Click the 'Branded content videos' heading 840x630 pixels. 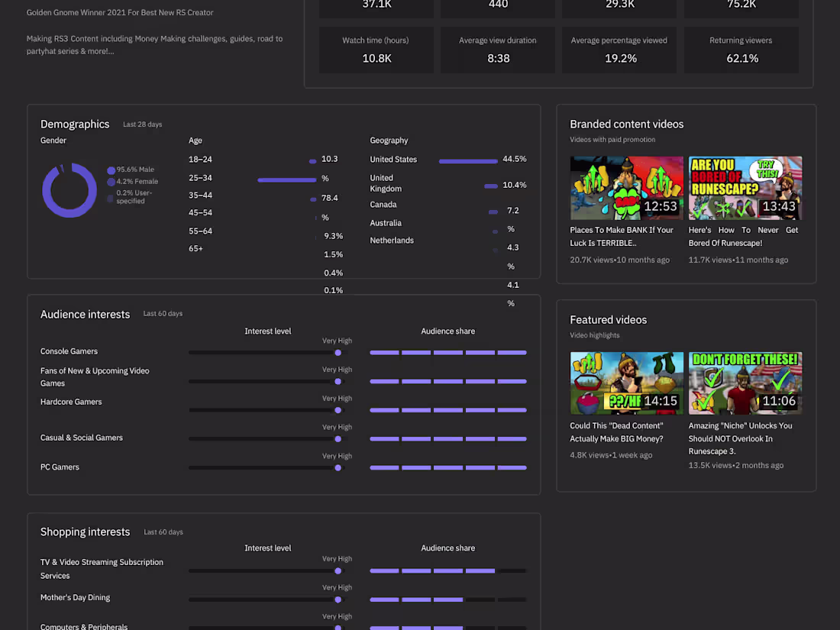point(627,124)
